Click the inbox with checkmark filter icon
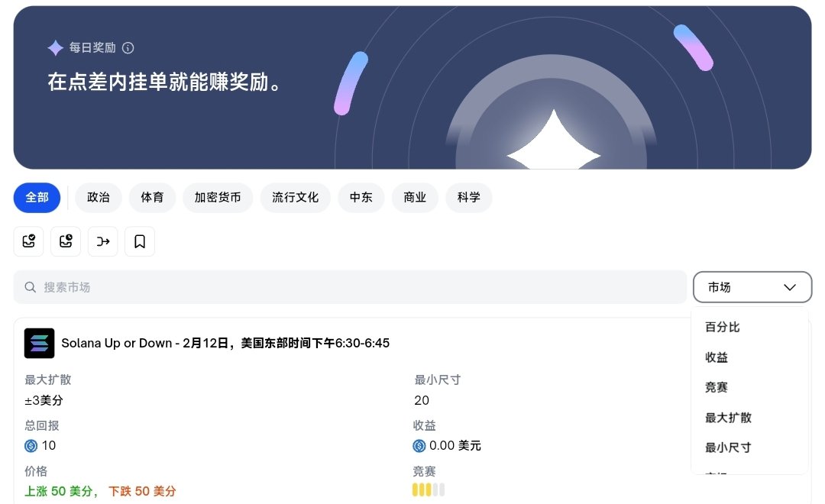The height and width of the screenshot is (504, 825). coord(28,241)
